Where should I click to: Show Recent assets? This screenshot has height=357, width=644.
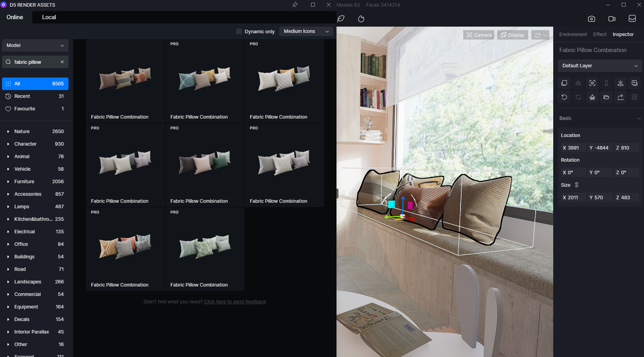click(x=35, y=96)
